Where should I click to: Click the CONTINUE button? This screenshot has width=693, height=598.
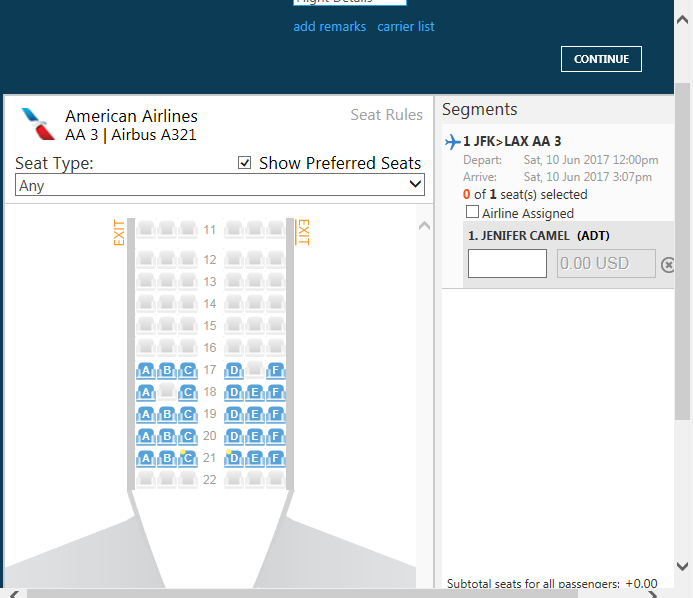[x=601, y=59]
